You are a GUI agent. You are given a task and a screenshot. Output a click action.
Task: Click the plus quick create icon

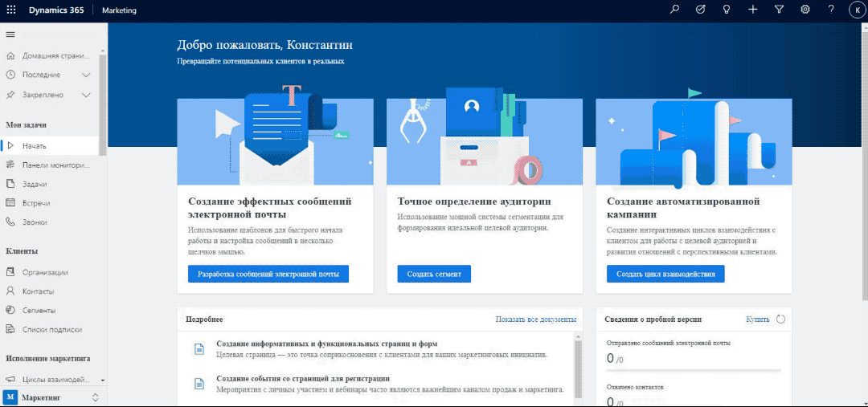click(x=752, y=10)
